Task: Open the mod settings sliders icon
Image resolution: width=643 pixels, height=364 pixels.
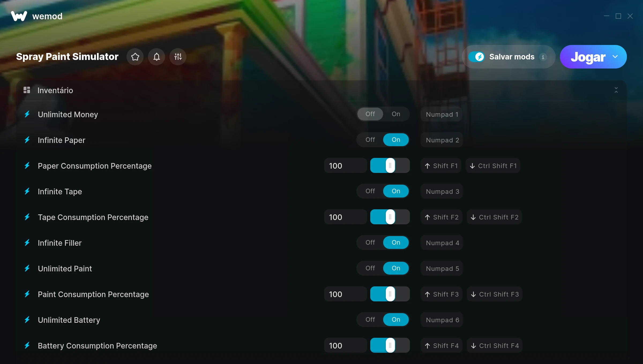Action: pyautogui.click(x=178, y=57)
